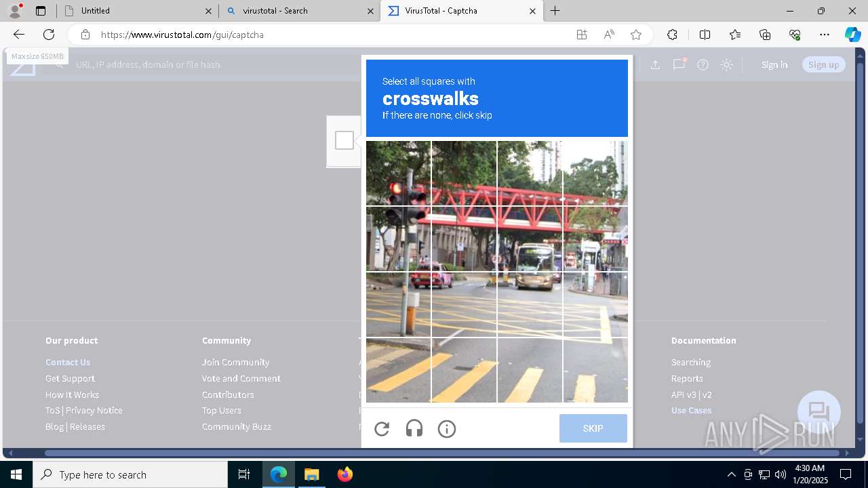Click the taskbar search box
The width and height of the screenshot is (868, 488).
point(130,474)
